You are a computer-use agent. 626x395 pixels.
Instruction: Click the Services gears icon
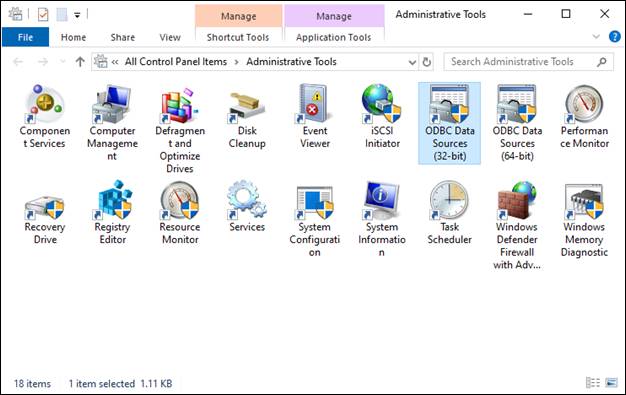[247, 200]
